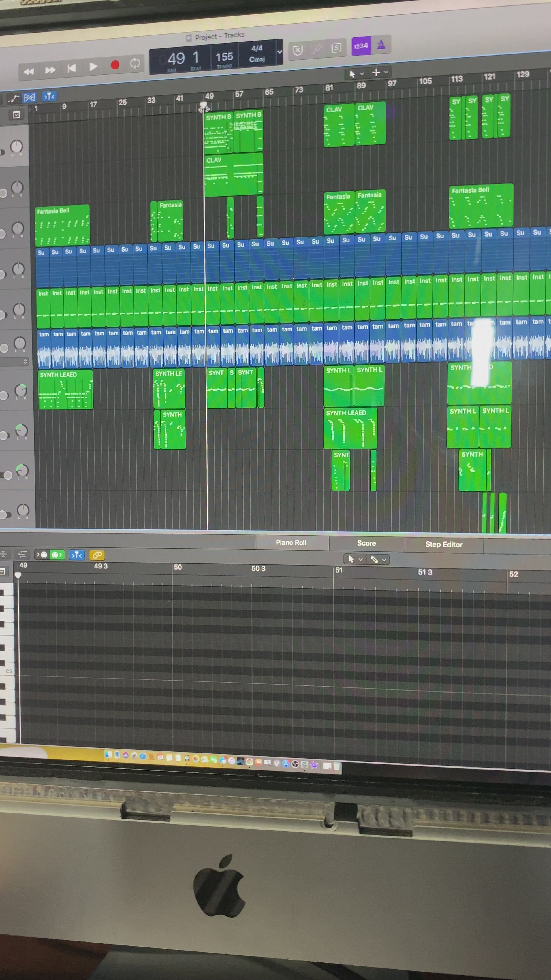The image size is (551, 980).
Task: Toggle the metronome click button
Action: click(x=381, y=45)
